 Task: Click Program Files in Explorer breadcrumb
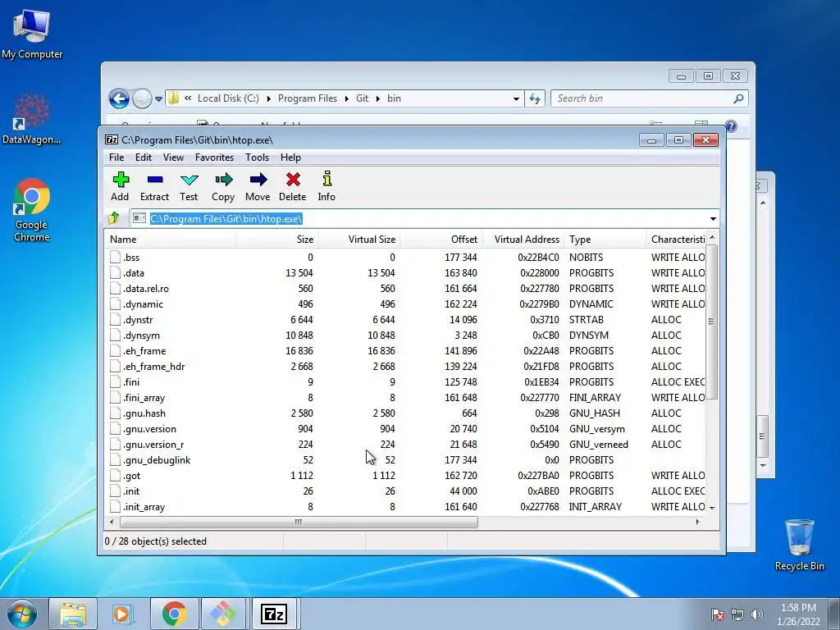308,98
